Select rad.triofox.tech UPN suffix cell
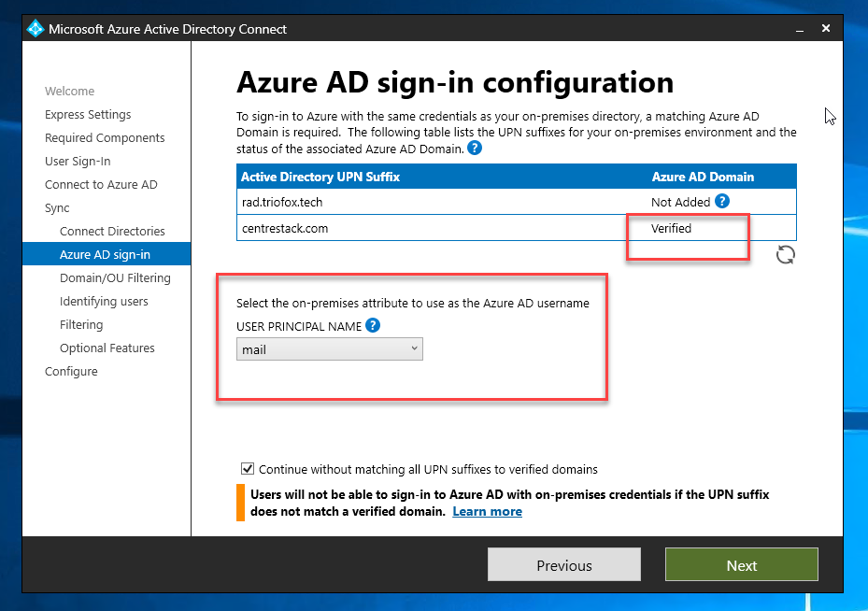 click(282, 202)
